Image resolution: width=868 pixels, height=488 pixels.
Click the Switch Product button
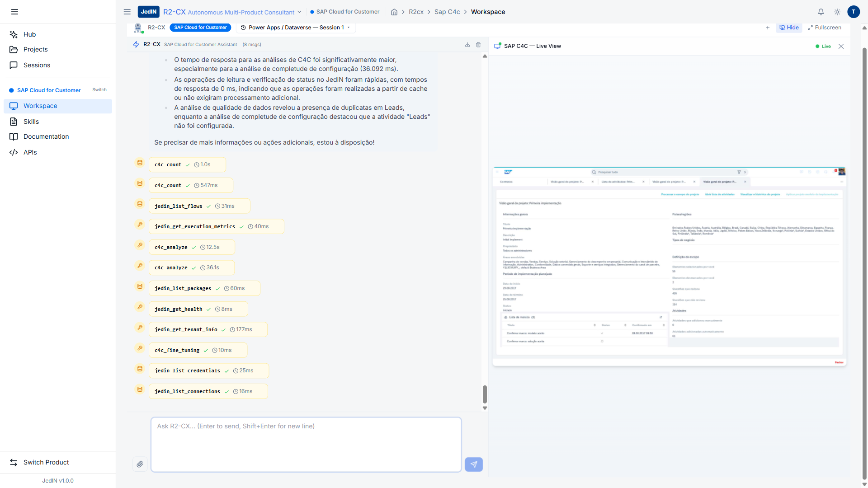[46, 462]
